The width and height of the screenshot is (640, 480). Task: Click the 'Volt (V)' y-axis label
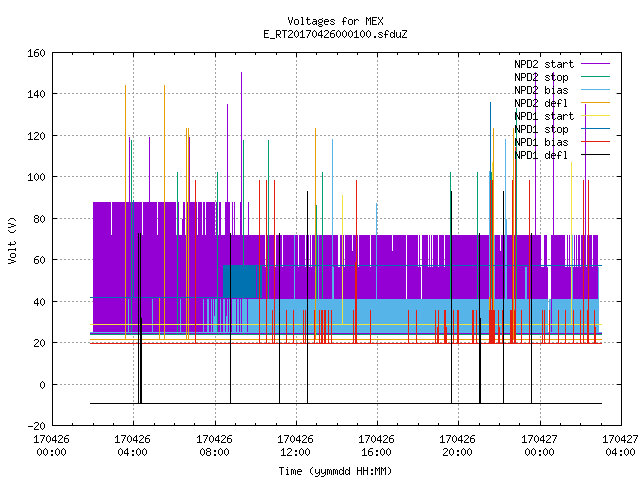point(13,240)
